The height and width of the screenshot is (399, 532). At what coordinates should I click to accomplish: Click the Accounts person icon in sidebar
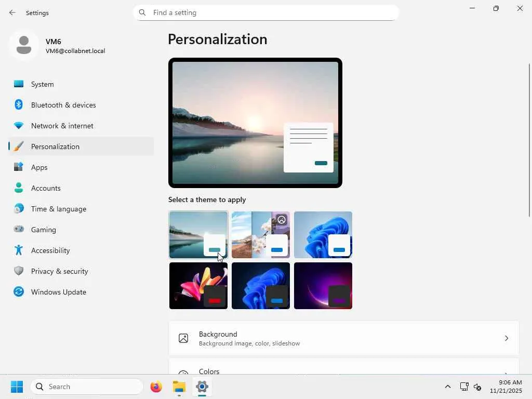19,188
